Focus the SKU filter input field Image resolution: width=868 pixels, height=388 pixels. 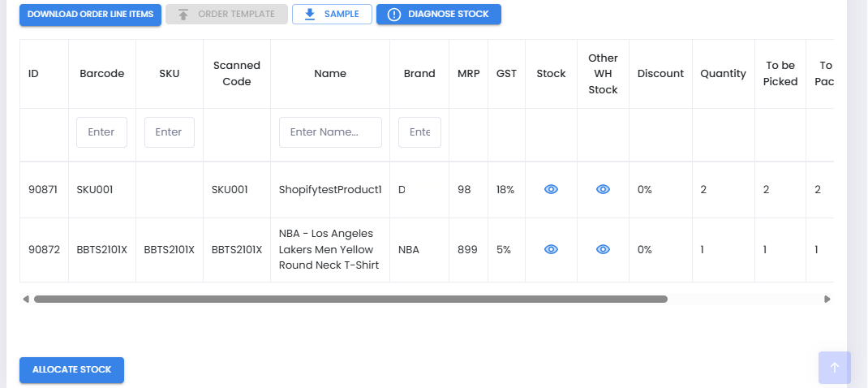click(x=170, y=132)
